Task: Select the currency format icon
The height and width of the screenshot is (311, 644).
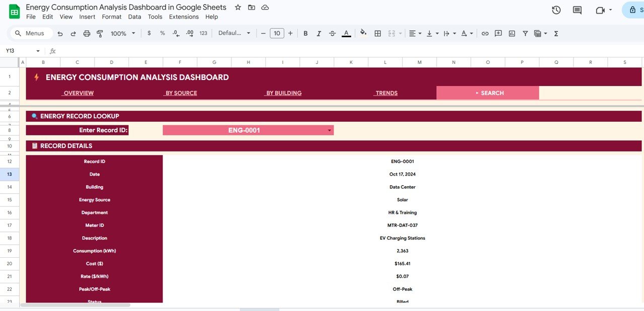Action: [x=149, y=33]
